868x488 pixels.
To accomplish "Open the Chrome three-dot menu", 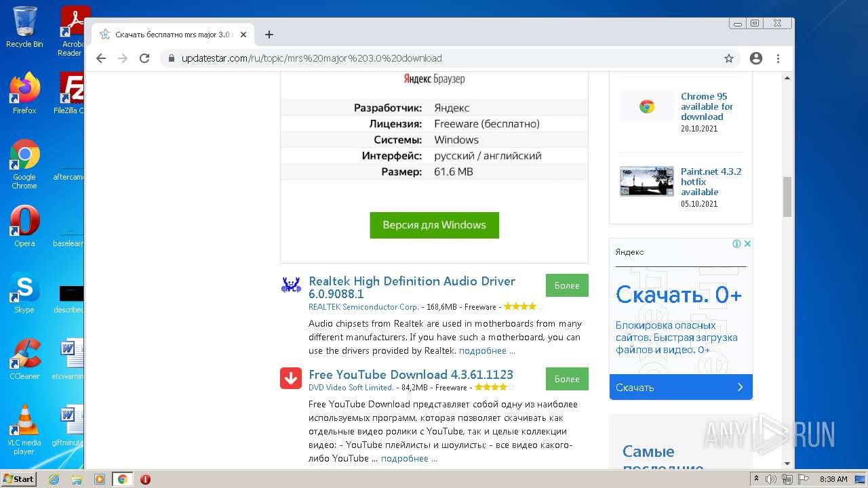I will click(x=778, y=58).
